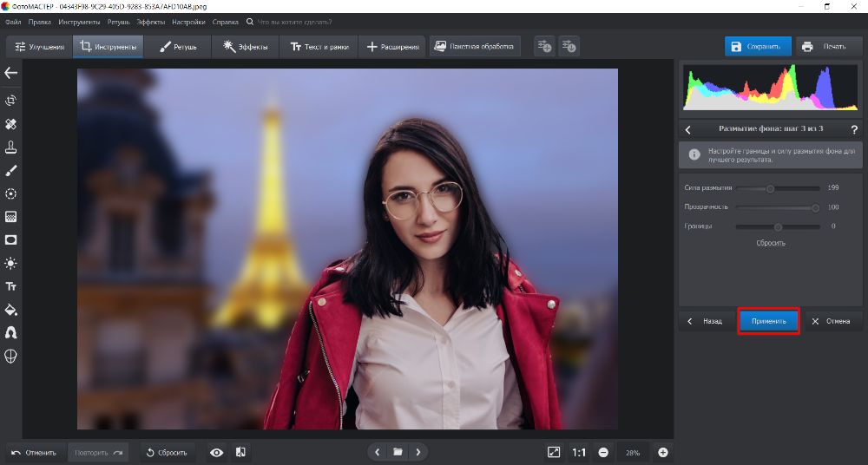Open the folder icon below the photo
The image size is (868, 465).
[398, 452]
